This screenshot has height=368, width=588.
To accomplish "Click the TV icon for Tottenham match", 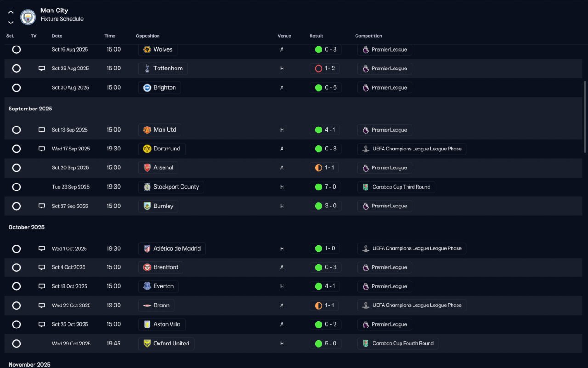I will click(x=41, y=69).
